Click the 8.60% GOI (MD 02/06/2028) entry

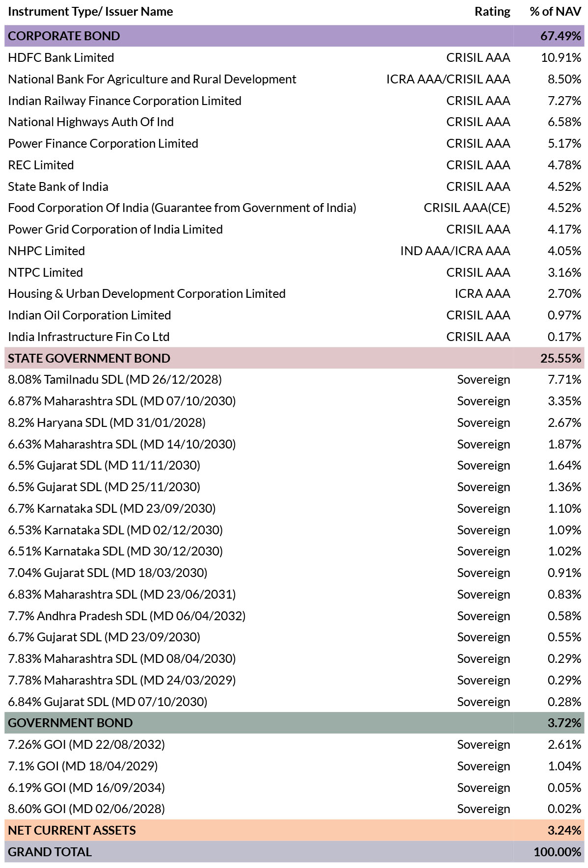coord(86,809)
